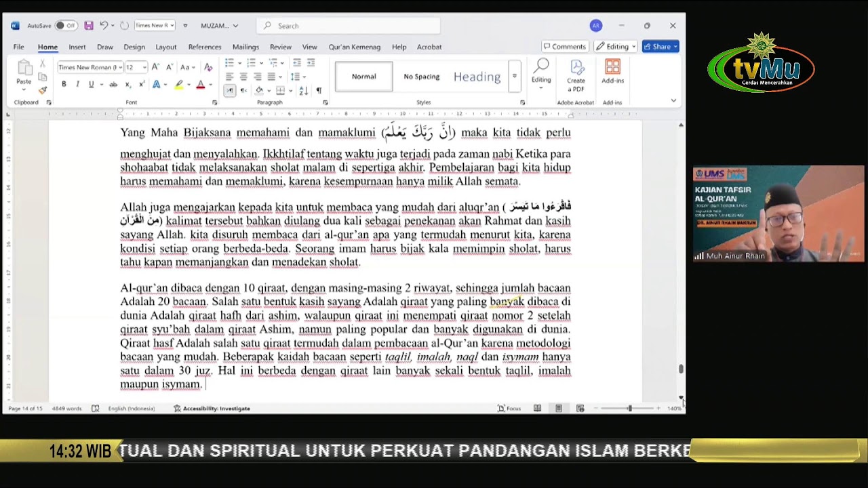
Task: Copy the selection
Action: coord(43,77)
